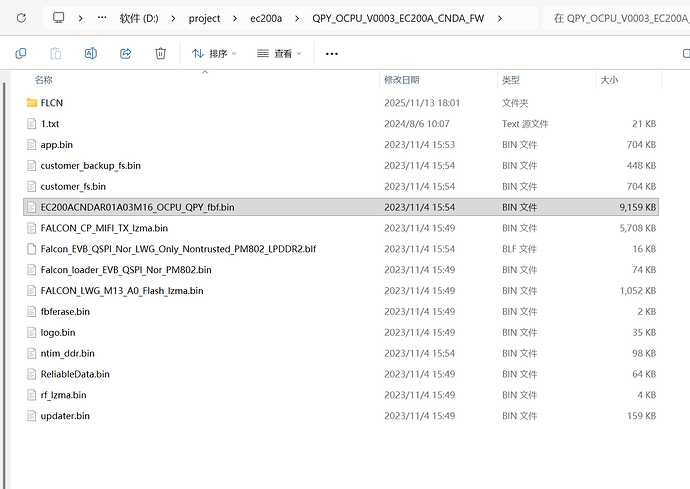Sort by 大小 column header
Viewport: 690px width, 489px height.
point(609,79)
